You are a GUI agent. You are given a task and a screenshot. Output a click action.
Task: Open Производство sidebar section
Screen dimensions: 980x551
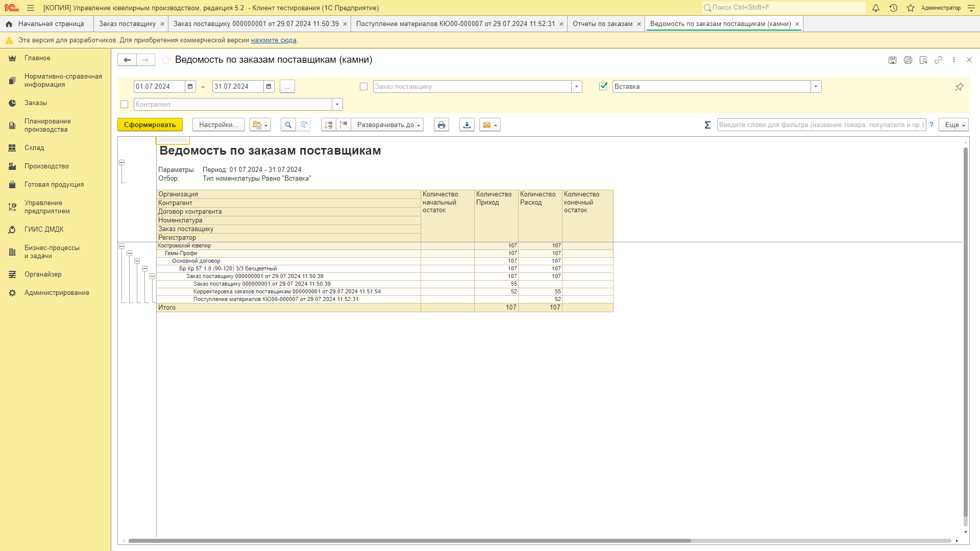tap(46, 166)
